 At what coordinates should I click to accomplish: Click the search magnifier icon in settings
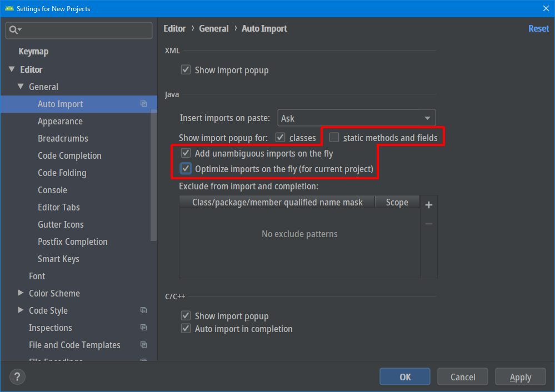click(x=14, y=30)
